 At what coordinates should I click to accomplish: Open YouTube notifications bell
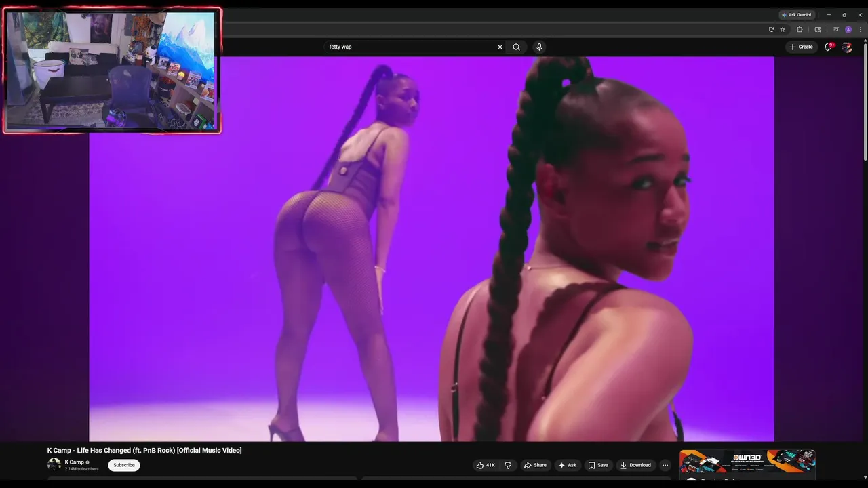click(x=828, y=47)
